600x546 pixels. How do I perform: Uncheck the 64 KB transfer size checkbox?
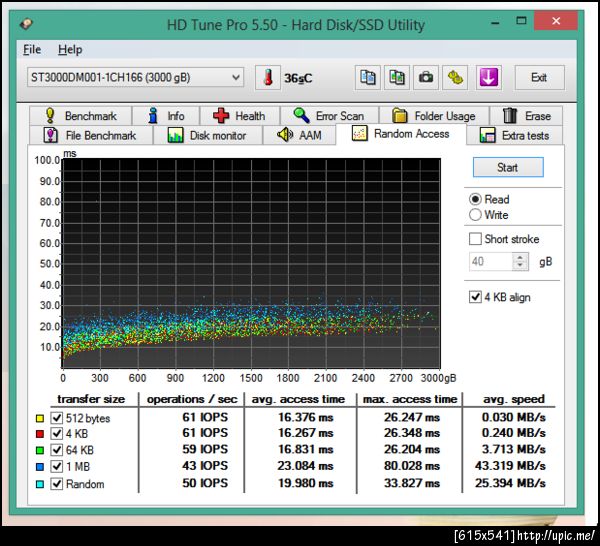(x=57, y=450)
